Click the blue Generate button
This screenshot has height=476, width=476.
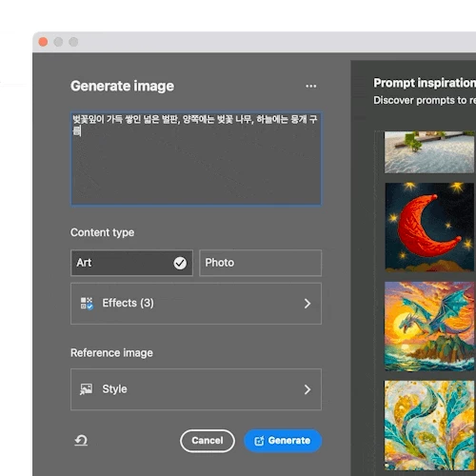tap(283, 441)
